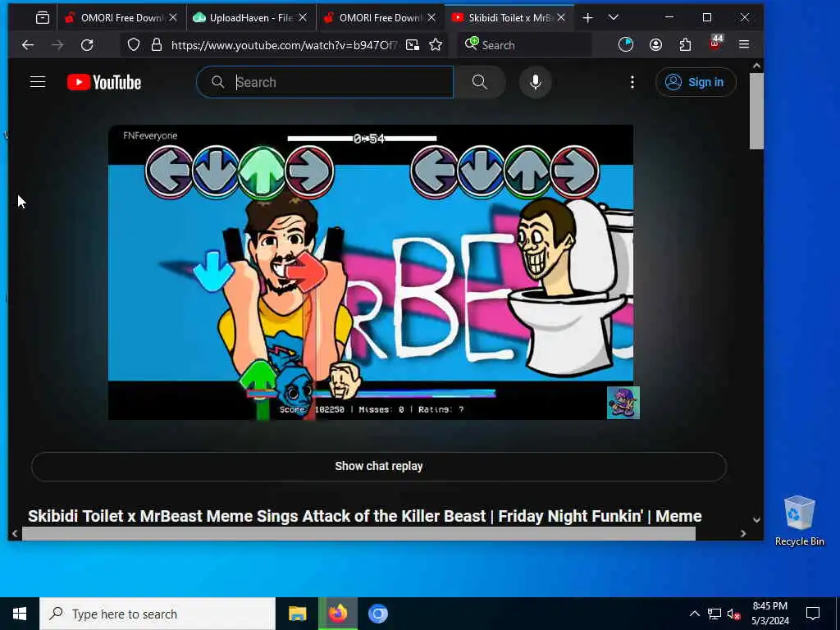Screen dimensions: 840x630
Task: Expand the list all tabs dropdown
Action: pos(614,18)
